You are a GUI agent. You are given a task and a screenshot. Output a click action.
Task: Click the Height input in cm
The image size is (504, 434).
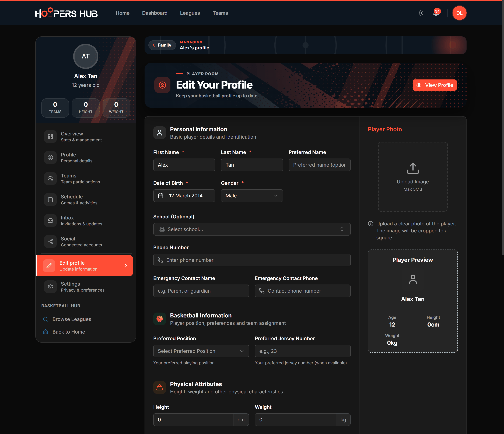193,420
